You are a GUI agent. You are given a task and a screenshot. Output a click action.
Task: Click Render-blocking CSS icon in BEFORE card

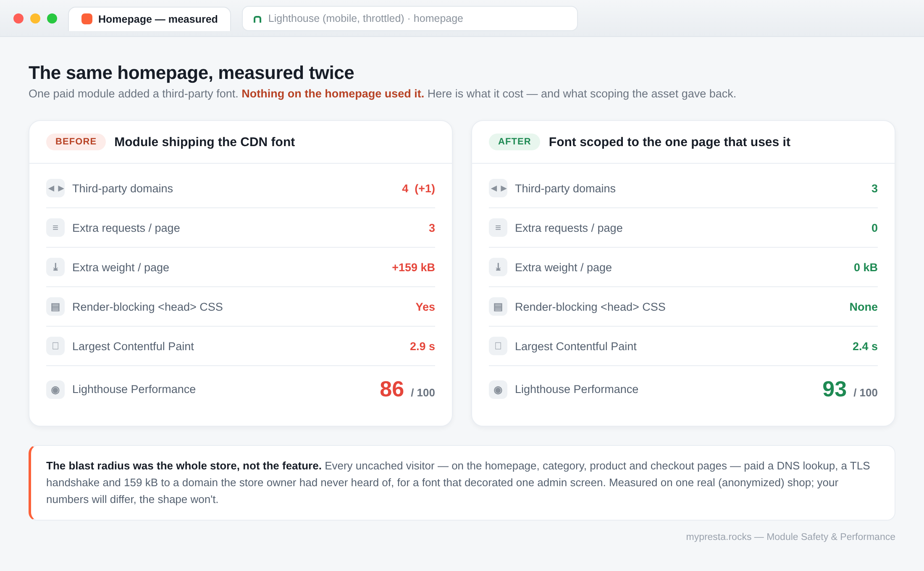tap(55, 307)
